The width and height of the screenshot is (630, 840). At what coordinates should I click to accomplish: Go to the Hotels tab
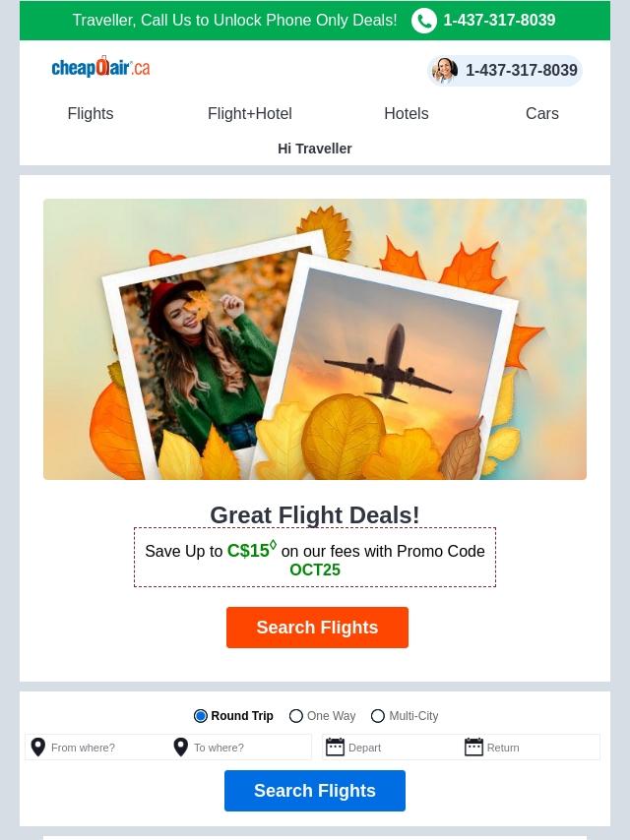point(406,114)
